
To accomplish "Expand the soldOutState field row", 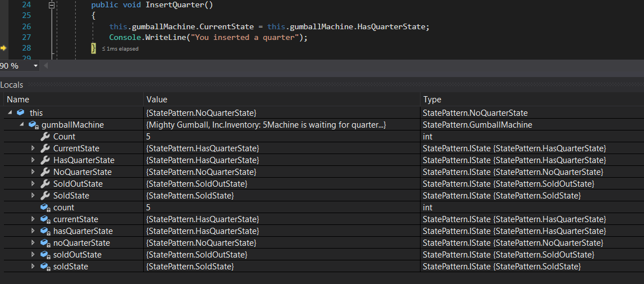I will tap(33, 255).
